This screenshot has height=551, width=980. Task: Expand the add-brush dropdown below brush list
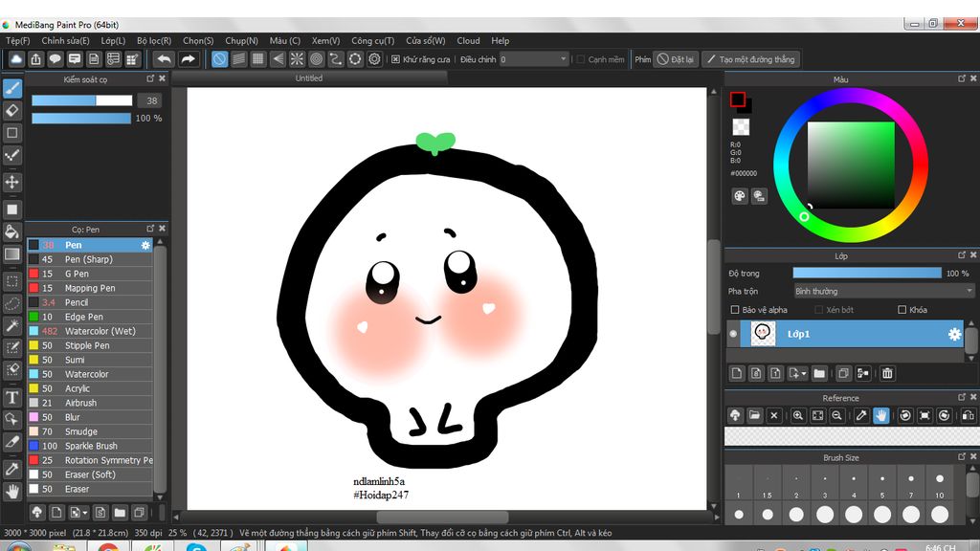pyautogui.click(x=85, y=513)
